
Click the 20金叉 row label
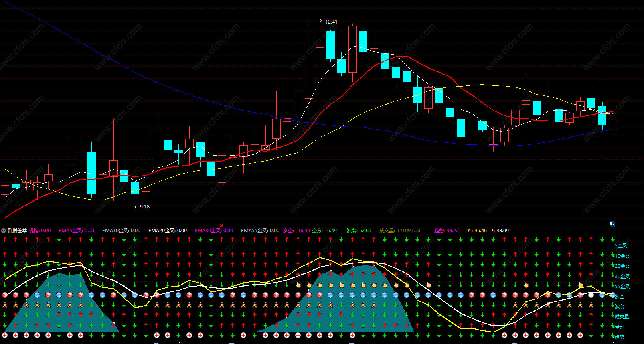pos(622,266)
